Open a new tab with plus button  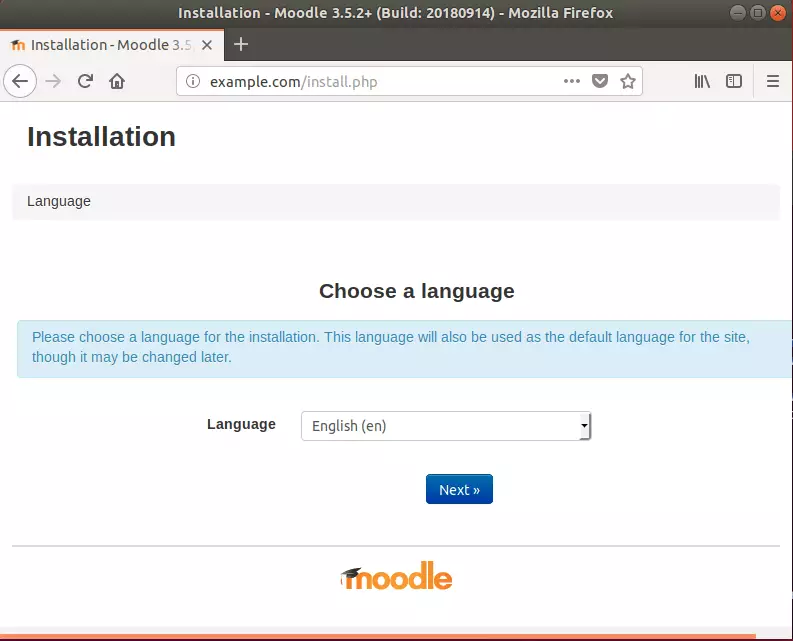pos(241,45)
